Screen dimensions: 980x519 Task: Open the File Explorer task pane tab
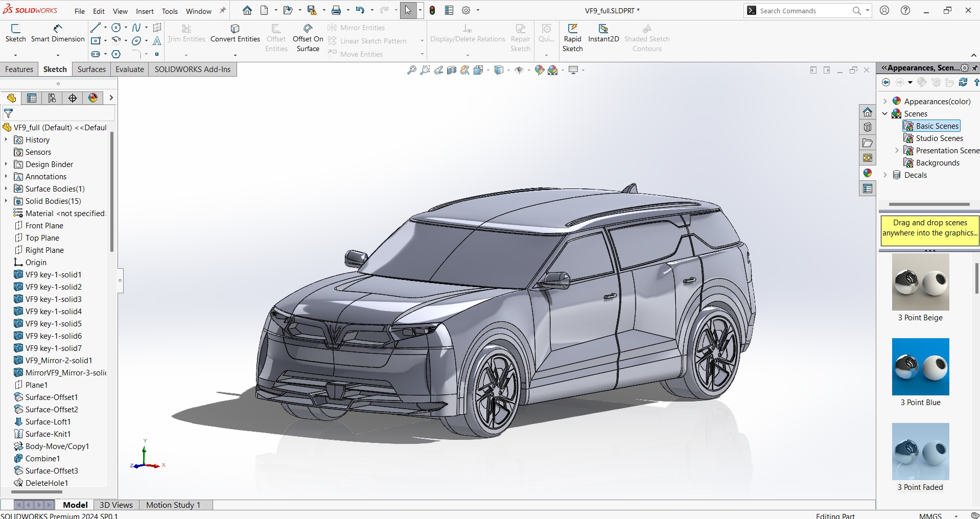coord(868,143)
